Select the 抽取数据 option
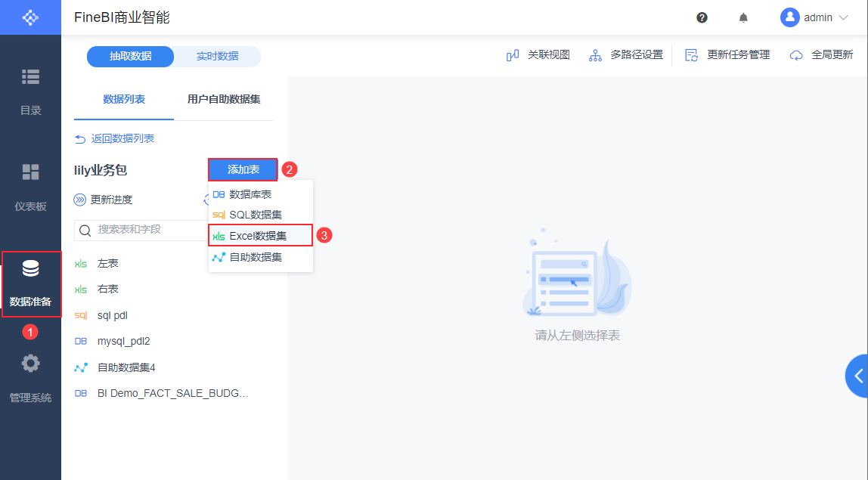The height and width of the screenshot is (480, 868). [x=129, y=57]
